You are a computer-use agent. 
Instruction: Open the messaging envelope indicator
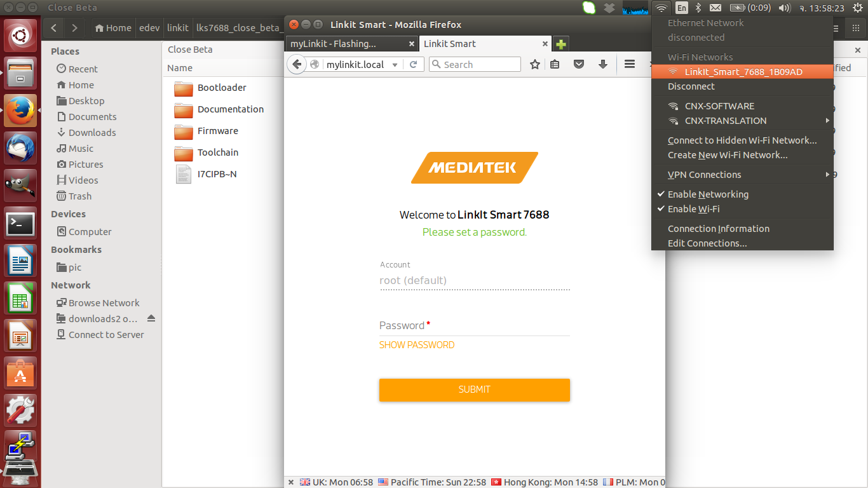715,8
